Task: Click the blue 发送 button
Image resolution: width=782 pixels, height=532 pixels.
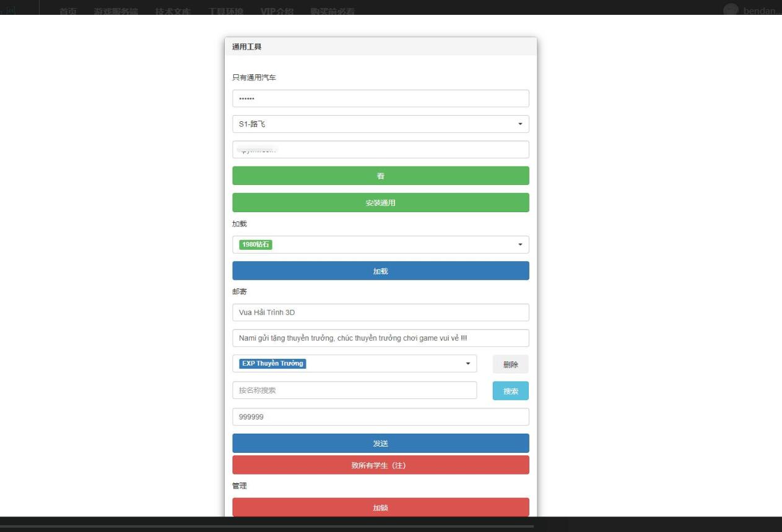Action: [380, 444]
